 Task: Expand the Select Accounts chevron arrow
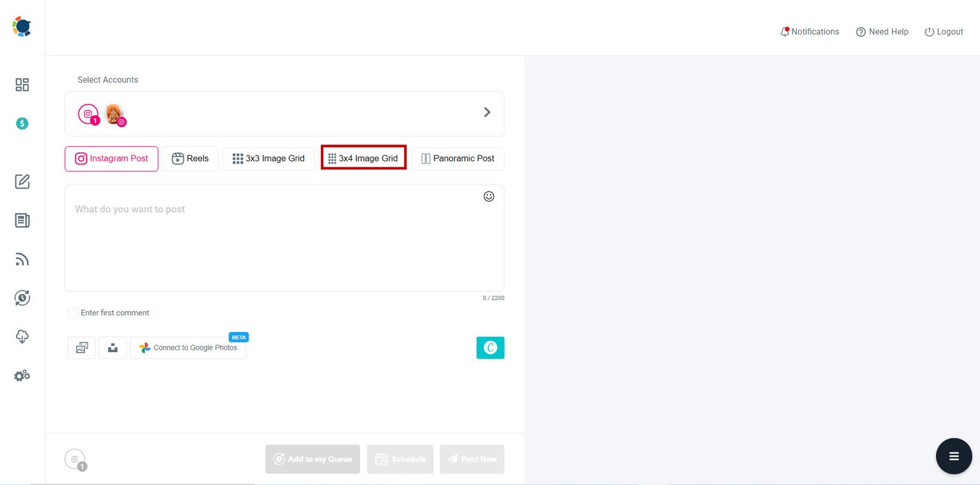pyautogui.click(x=487, y=112)
